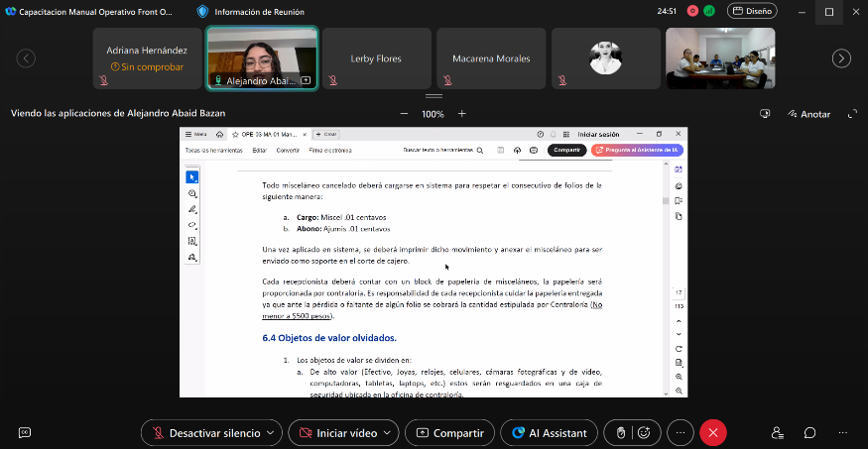The height and width of the screenshot is (449, 868).
Task: Expand video options arrow beside Iniciar vídeo
Action: [x=387, y=433]
